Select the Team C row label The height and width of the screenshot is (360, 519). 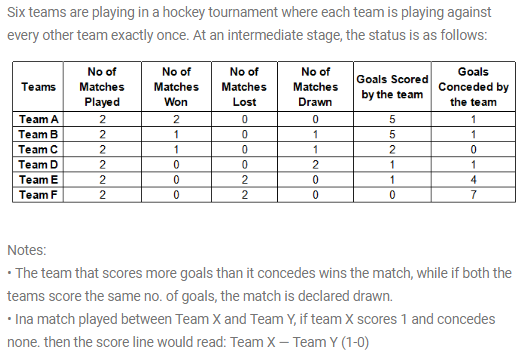click(x=38, y=149)
